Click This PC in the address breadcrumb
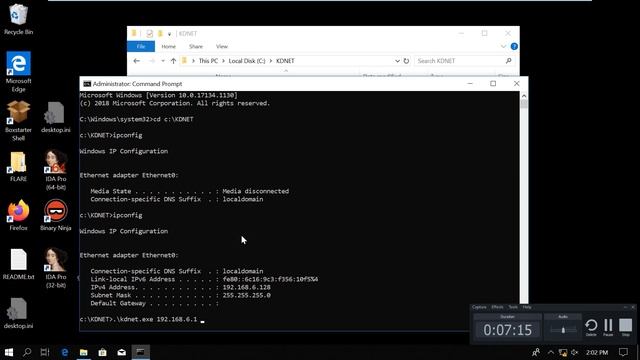 click(x=208, y=61)
